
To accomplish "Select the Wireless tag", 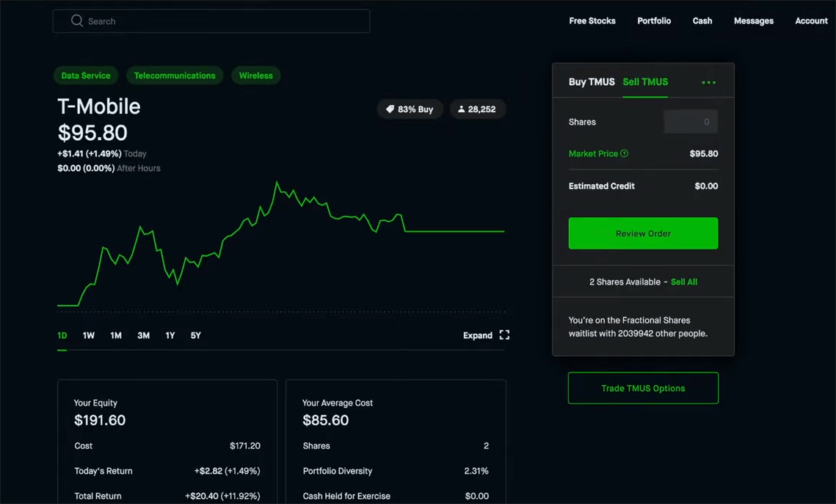I will pyautogui.click(x=255, y=76).
